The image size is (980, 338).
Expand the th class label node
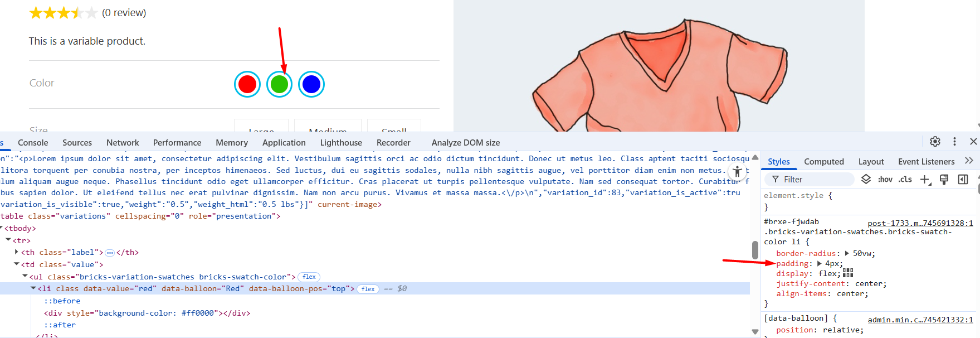click(x=17, y=252)
